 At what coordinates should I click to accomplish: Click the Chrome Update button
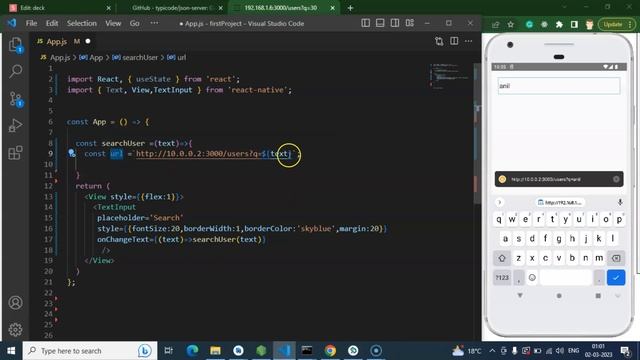(x=617, y=24)
